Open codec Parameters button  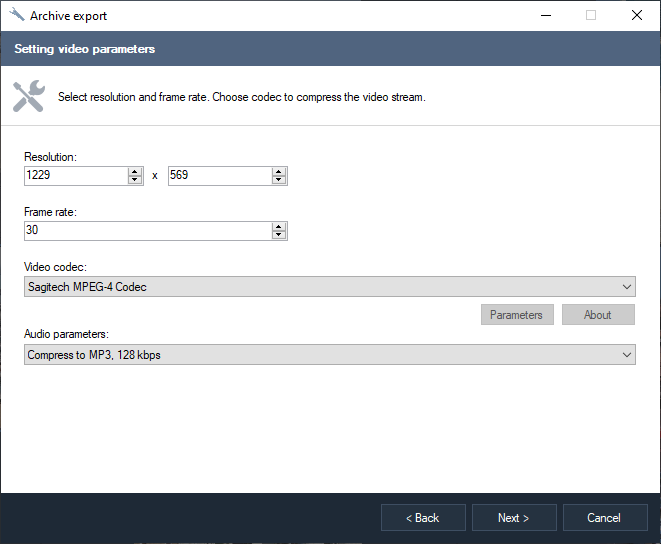pos(516,315)
